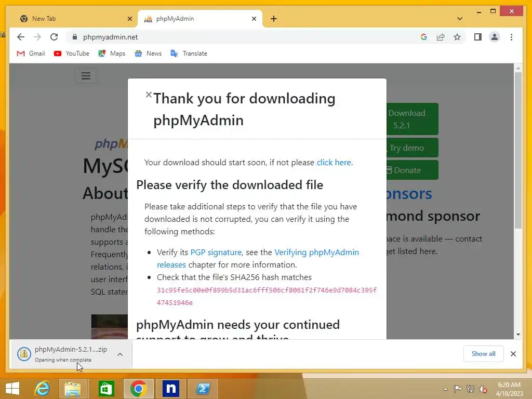Image resolution: width=532 pixels, height=399 pixels.
Task: Click the muted volume tray icon
Action: tap(483, 389)
